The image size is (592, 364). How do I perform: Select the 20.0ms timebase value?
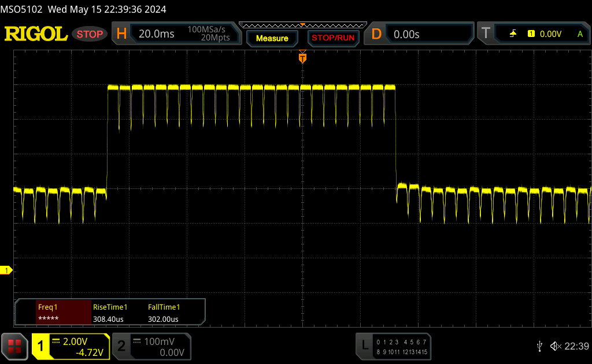click(156, 34)
